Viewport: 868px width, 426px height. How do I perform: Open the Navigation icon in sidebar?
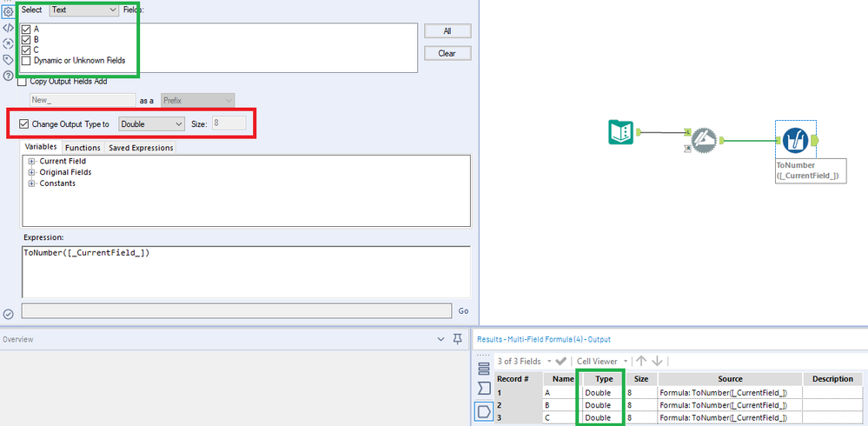click(9, 43)
